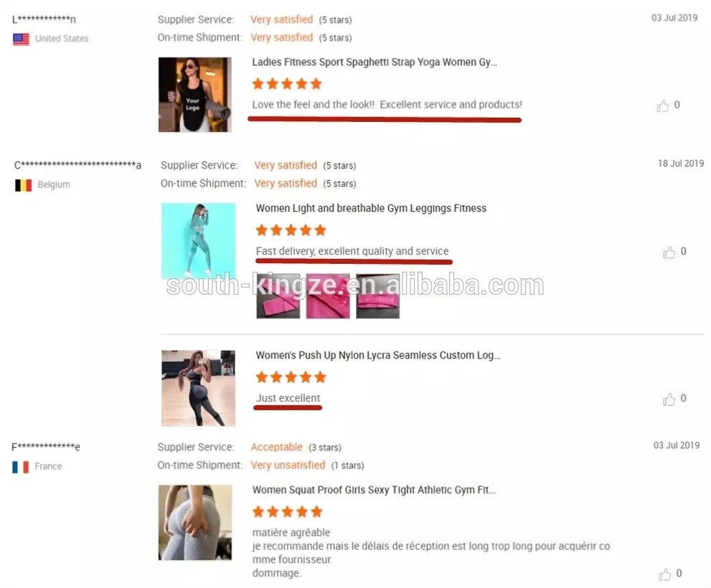
Task: View grey textured leggings product thumbnail
Action: (x=195, y=522)
